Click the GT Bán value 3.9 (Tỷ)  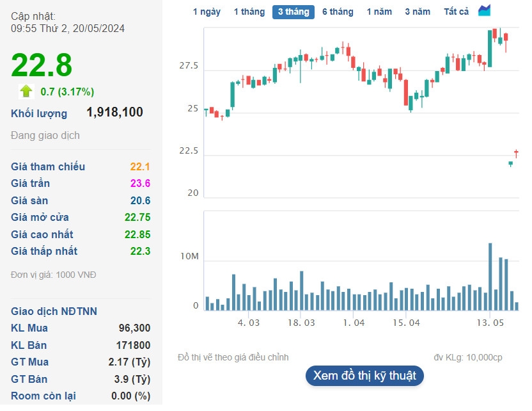[132, 380]
